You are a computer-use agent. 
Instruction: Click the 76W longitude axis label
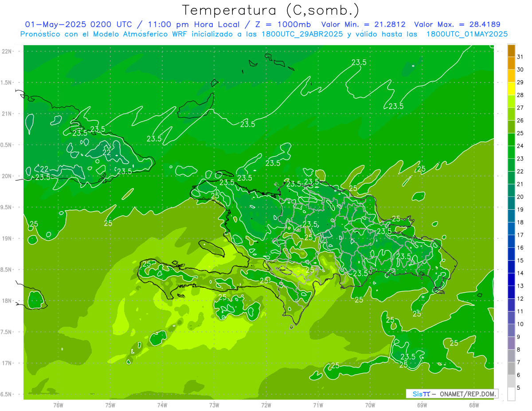point(58,405)
